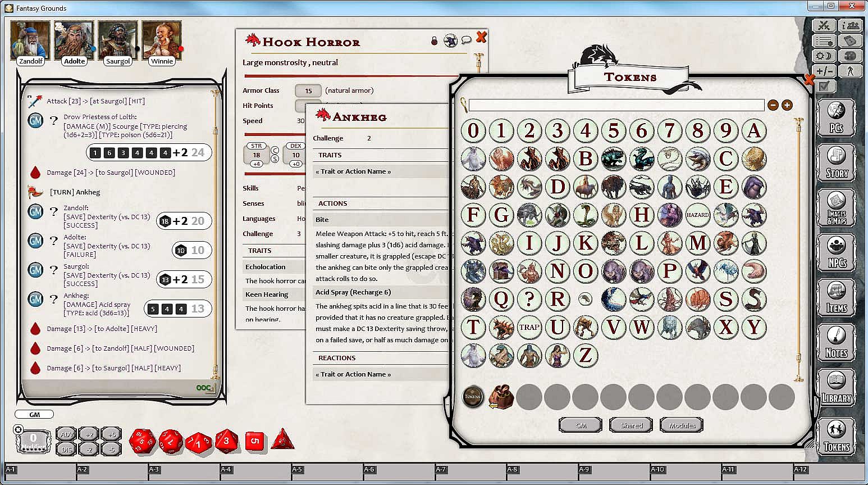
Task: Pick the red d4 pyramid die
Action: click(282, 439)
